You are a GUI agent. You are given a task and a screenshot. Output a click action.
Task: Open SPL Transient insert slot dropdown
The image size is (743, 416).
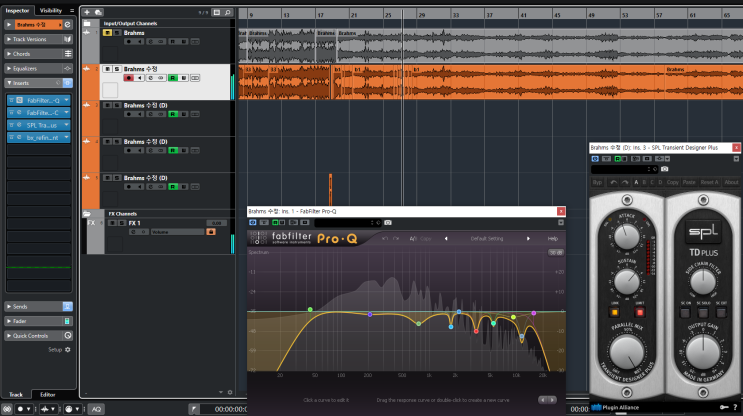[x=66, y=125]
